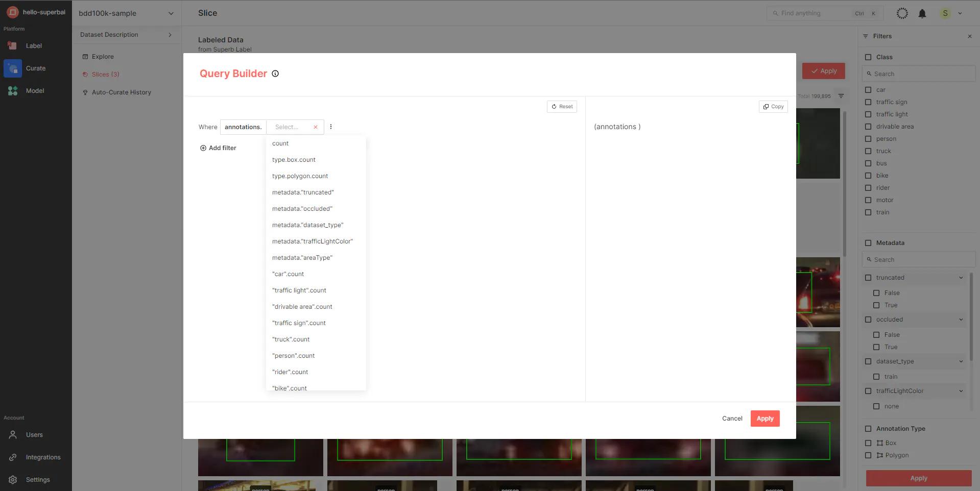Cancel the Query Builder dialog
980x491 pixels.
(732, 419)
